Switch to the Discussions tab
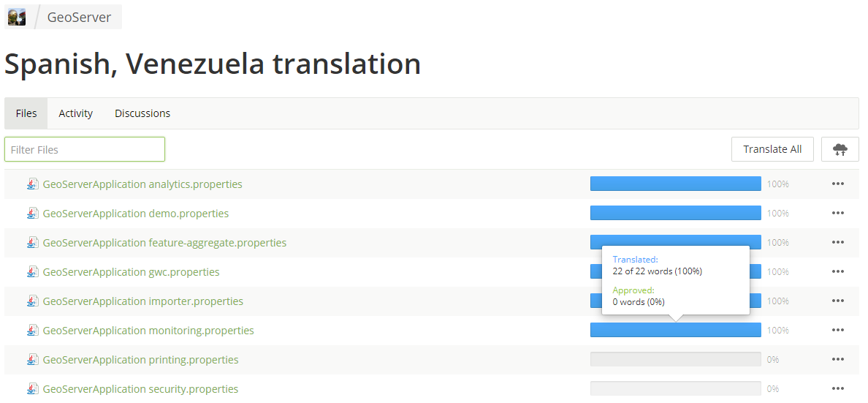Screen dimensions: 868x403 [142, 113]
